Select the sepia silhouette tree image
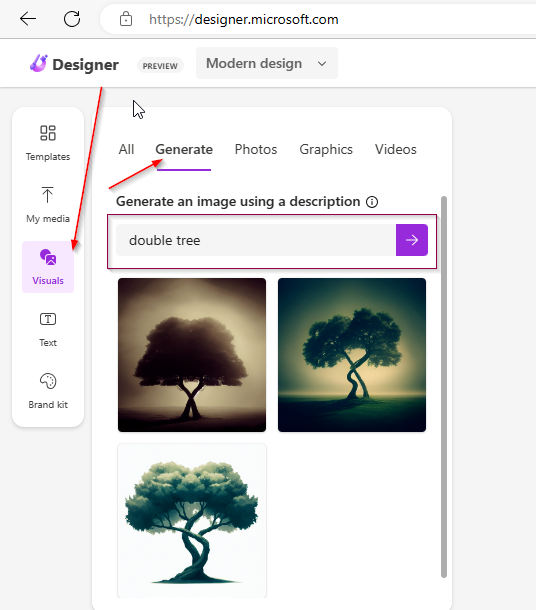The image size is (536, 610). point(192,355)
